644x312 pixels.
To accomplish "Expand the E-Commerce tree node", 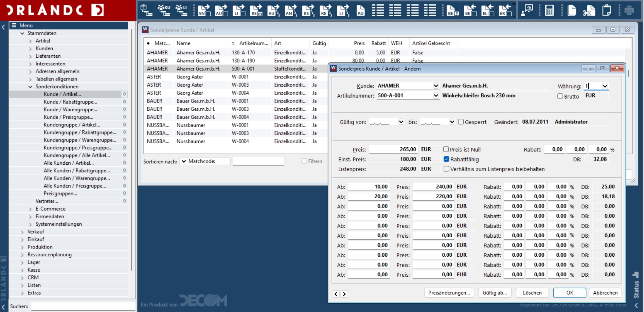I will (x=31, y=209).
